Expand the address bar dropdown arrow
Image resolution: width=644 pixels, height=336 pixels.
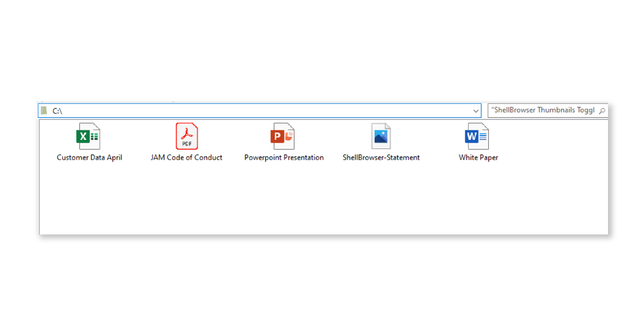pyautogui.click(x=475, y=111)
